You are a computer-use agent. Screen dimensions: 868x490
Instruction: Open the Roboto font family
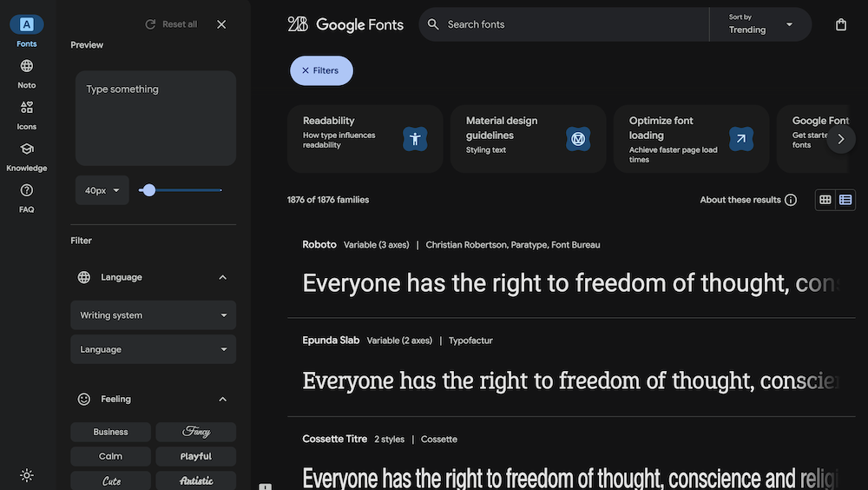coord(319,244)
